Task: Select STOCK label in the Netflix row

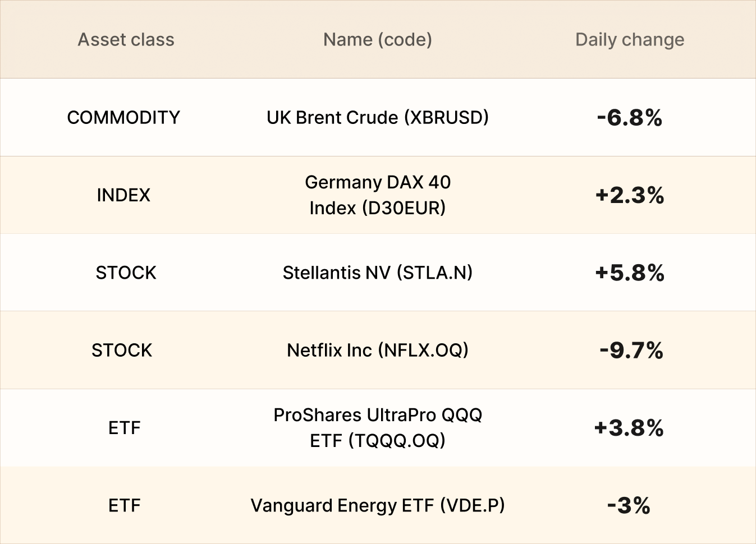Action: tap(122, 351)
